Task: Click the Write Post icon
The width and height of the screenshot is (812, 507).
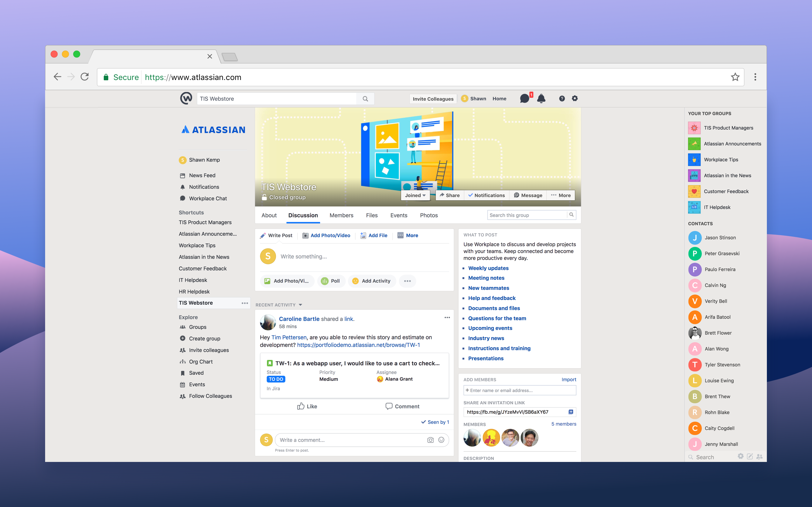Action: (x=263, y=235)
